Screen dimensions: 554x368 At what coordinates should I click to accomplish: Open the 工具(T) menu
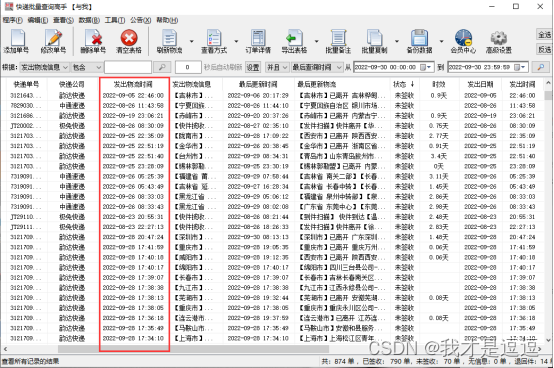[x=115, y=20]
